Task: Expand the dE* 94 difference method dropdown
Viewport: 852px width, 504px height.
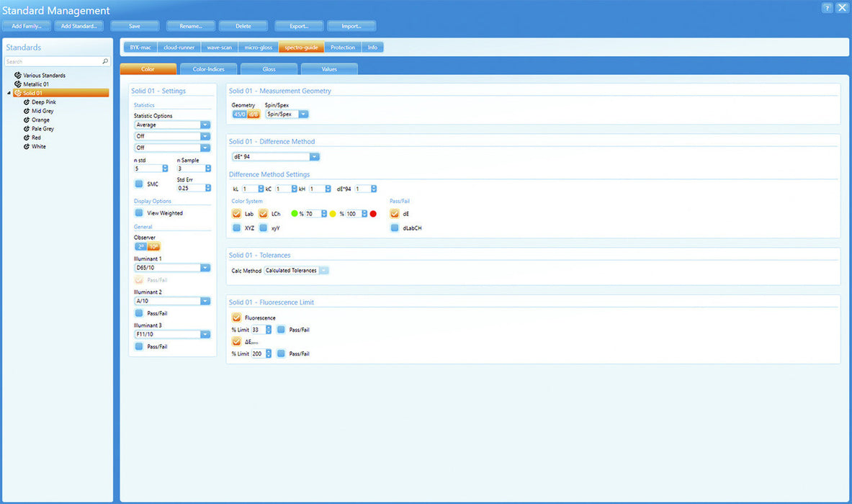Action: click(x=315, y=156)
